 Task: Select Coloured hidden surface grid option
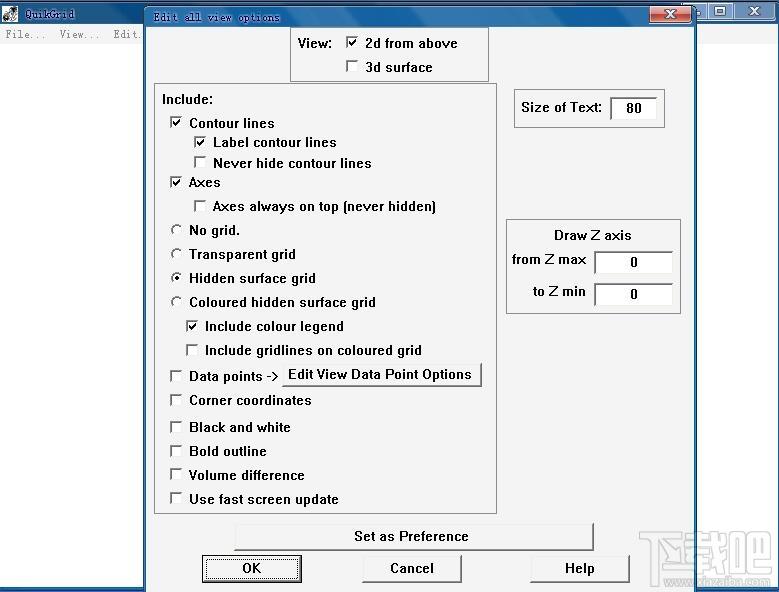tap(176, 302)
